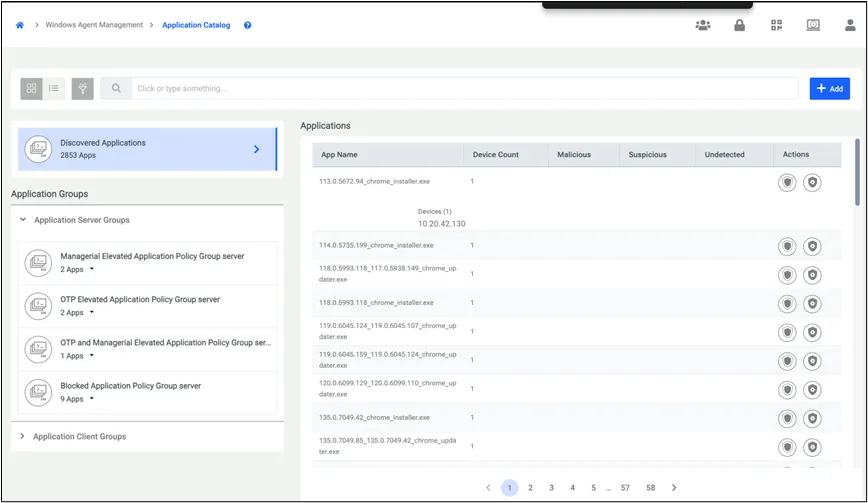Expand Discovered Applications chevron arrow
868x503 pixels.
click(256, 149)
